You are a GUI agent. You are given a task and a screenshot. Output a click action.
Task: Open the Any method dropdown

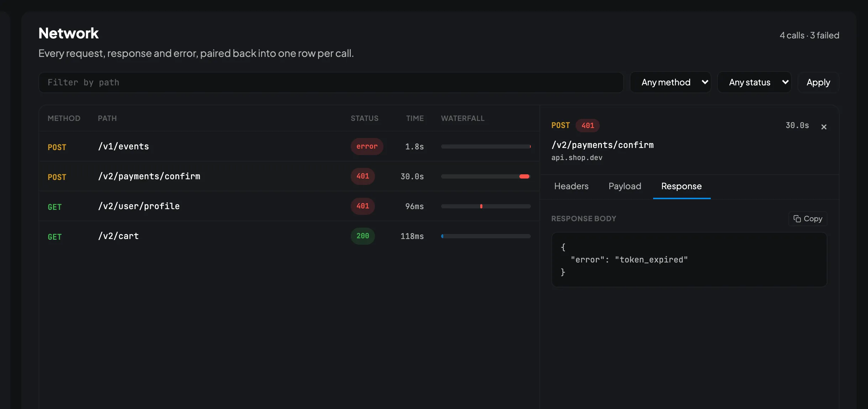(x=671, y=83)
